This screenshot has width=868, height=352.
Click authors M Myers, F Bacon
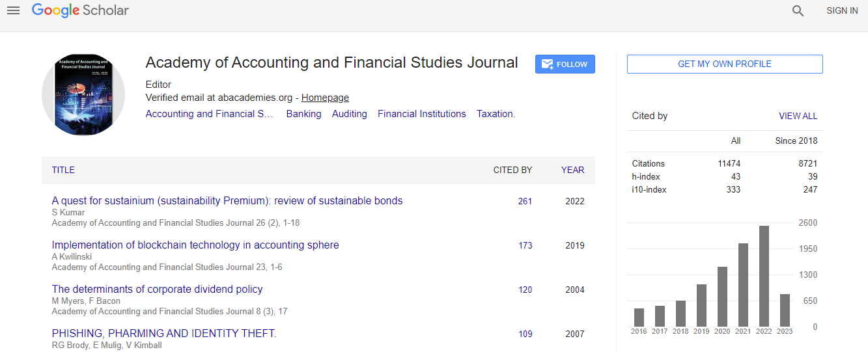point(85,301)
